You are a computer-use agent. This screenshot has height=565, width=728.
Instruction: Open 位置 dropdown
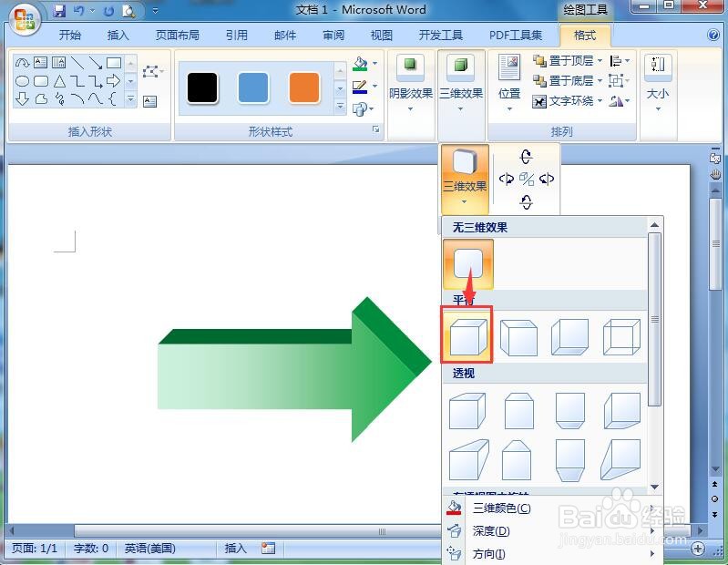(x=509, y=84)
